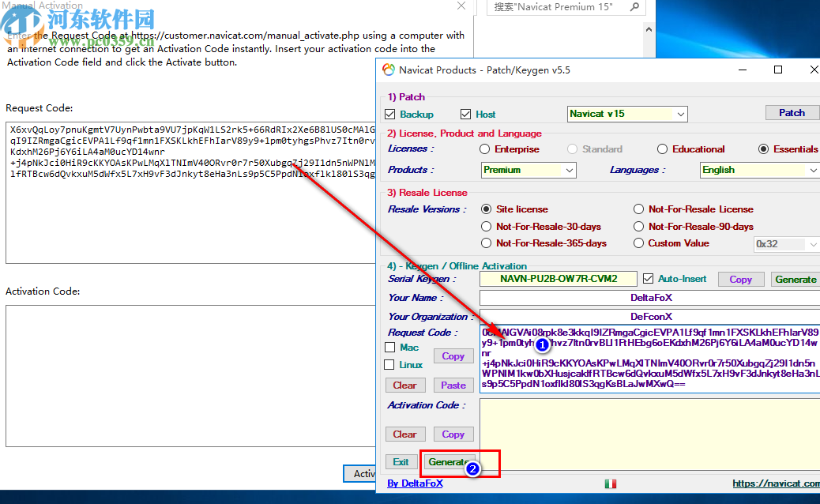Image resolution: width=820 pixels, height=504 pixels.
Task: Click the Manual Activation Request Code box
Action: coord(190,193)
